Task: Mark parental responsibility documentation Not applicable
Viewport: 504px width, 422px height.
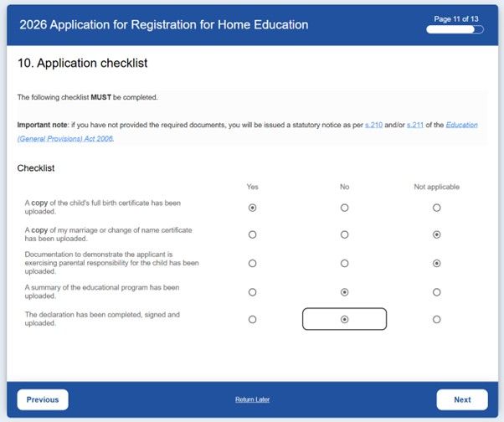Action: [436, 263]
